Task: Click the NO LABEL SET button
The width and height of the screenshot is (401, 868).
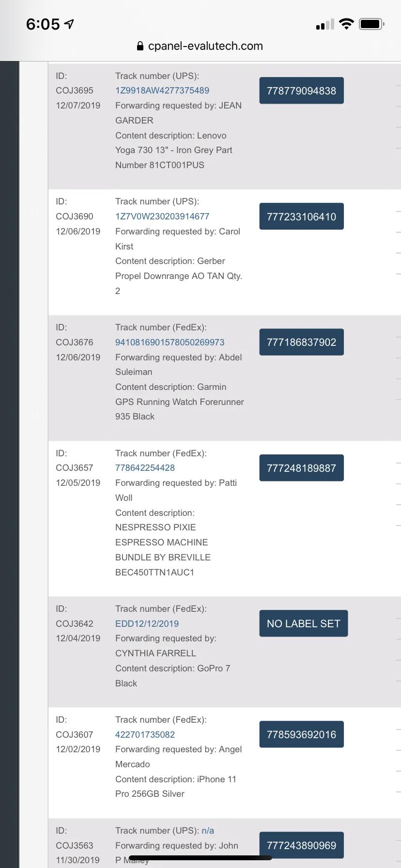Action: [x=304, y=623]
